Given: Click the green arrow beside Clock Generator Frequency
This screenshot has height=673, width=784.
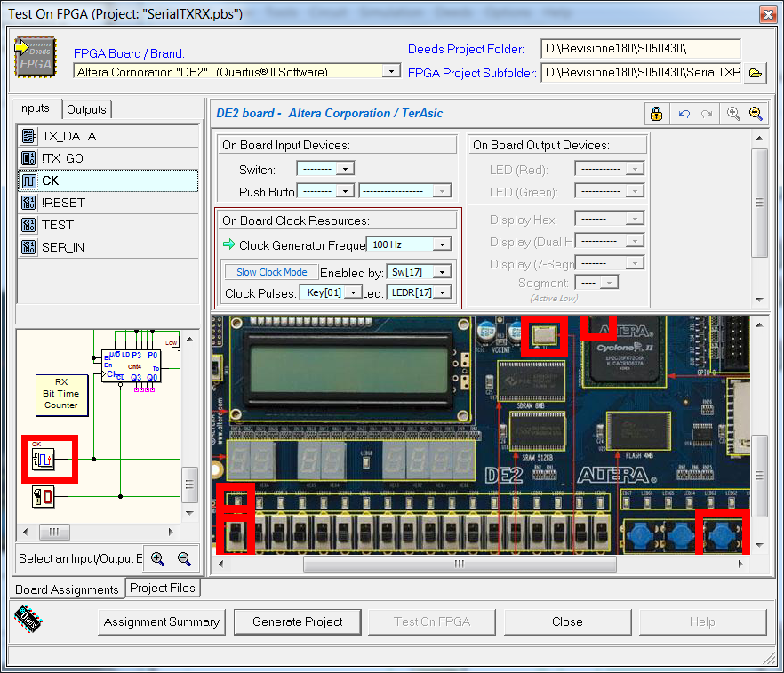Looking at the screenshot, I should point(229,244).
